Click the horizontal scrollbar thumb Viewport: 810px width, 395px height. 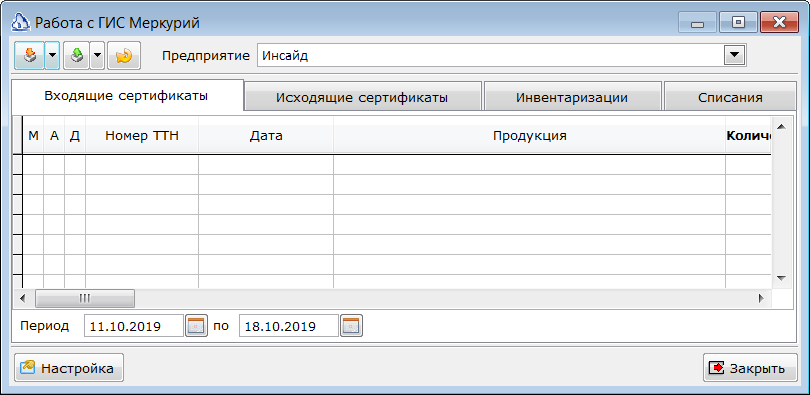point(85,298)
